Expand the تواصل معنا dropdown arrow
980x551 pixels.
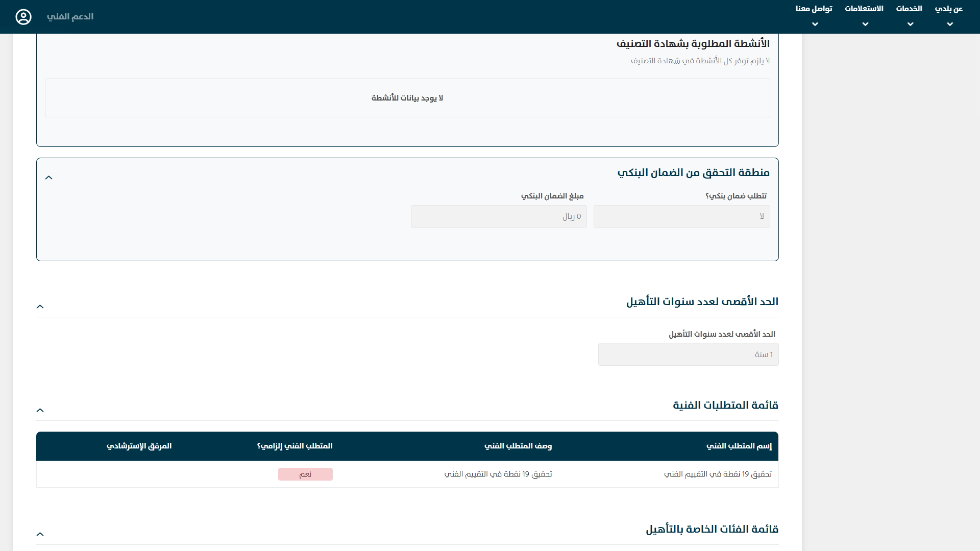coord(815,24)
